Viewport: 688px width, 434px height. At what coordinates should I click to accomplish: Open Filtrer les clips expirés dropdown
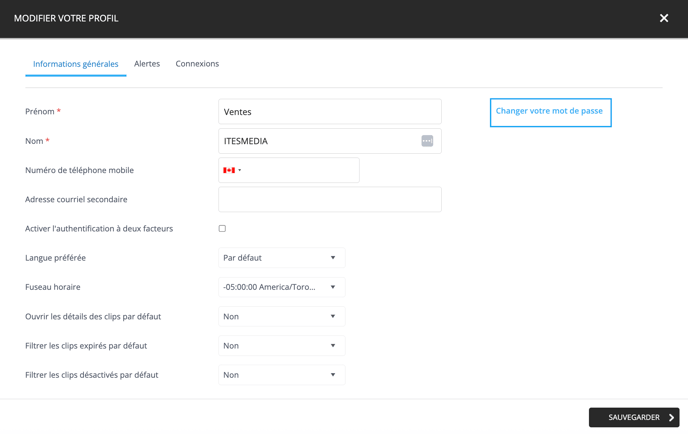pos(282,346)
